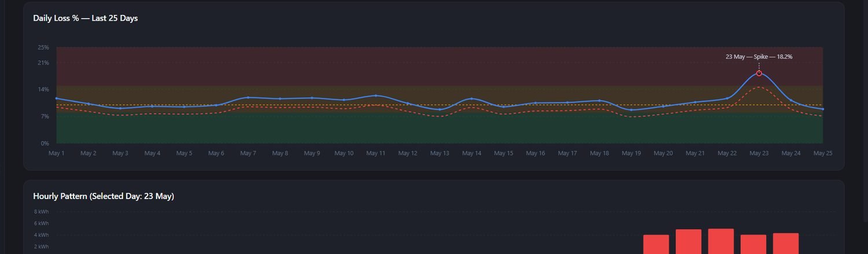The width and height of the screenshot is (868, 254).
Task: Click the 7% y-axis label
Action: point(45,116)
